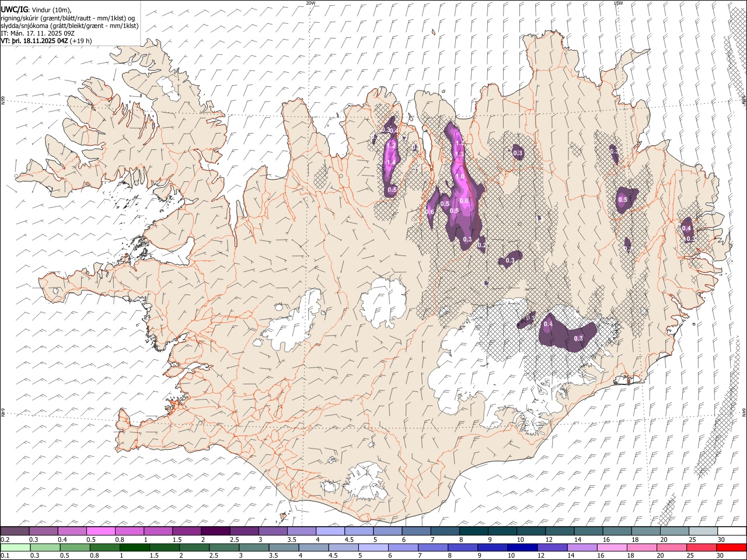This screenshot has height=560, width=747.
Task: Click the rain legend swatch starting at 12
Action: pos(551,547)
